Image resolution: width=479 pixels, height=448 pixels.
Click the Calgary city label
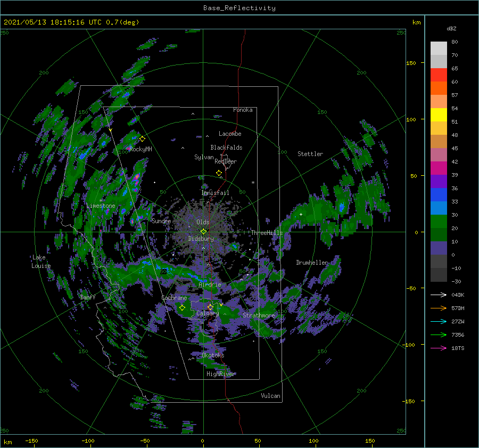(x=208, y=313)
